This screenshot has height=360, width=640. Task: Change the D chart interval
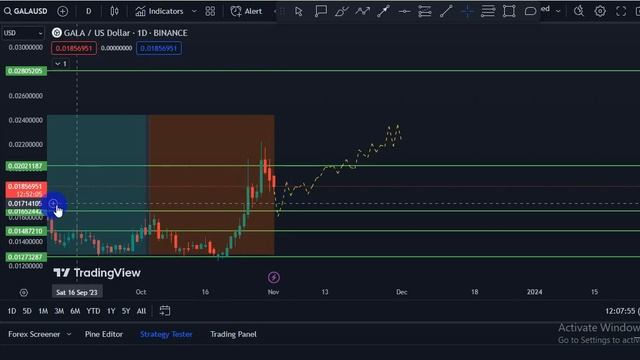[89, 11]
